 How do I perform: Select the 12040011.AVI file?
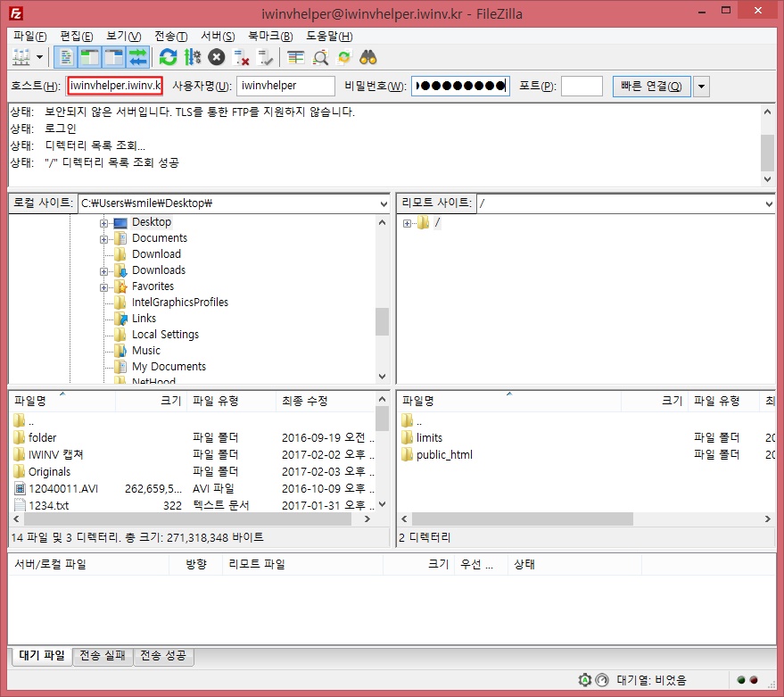click(193, 489)
